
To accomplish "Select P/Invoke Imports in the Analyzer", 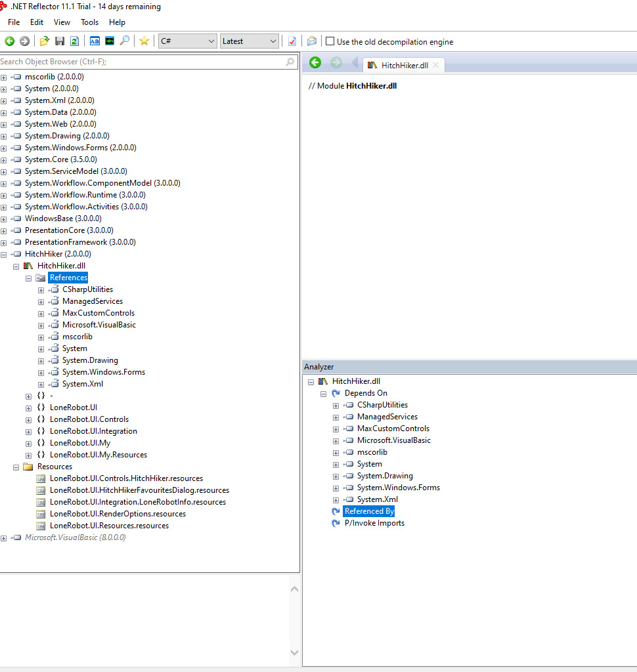I will coord(374,523).
